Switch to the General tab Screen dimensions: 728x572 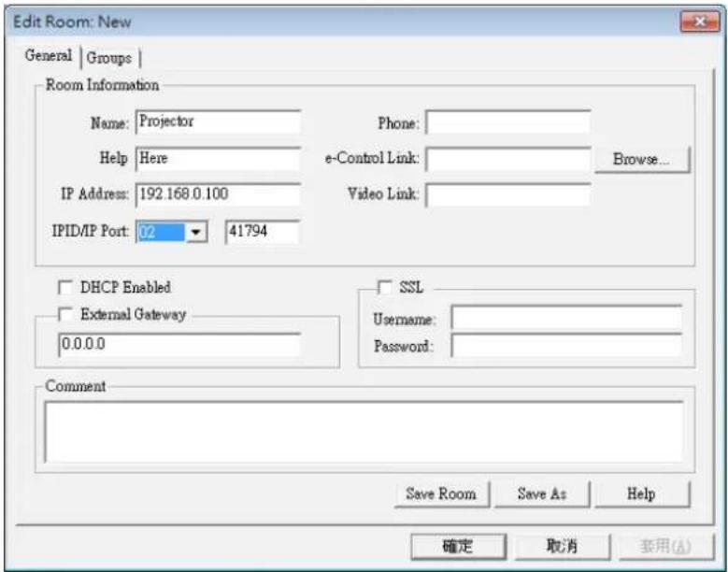click(x=49, y=56)
